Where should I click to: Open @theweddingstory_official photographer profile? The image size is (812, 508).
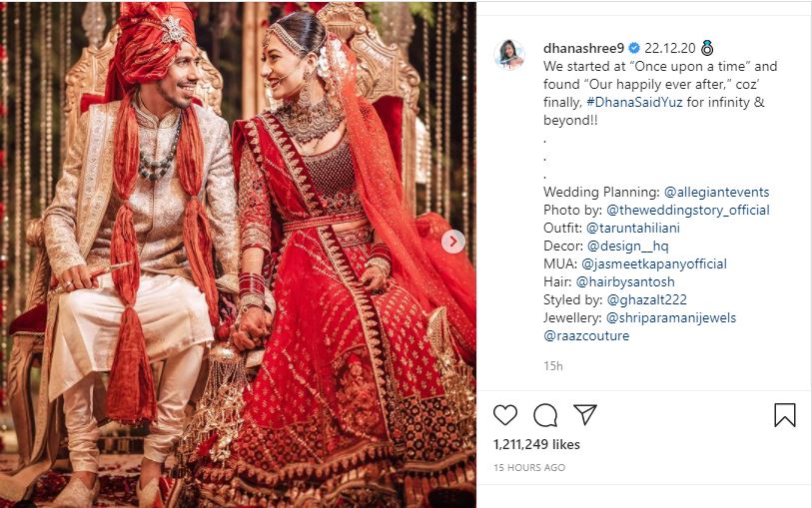(x=688, y=210)
